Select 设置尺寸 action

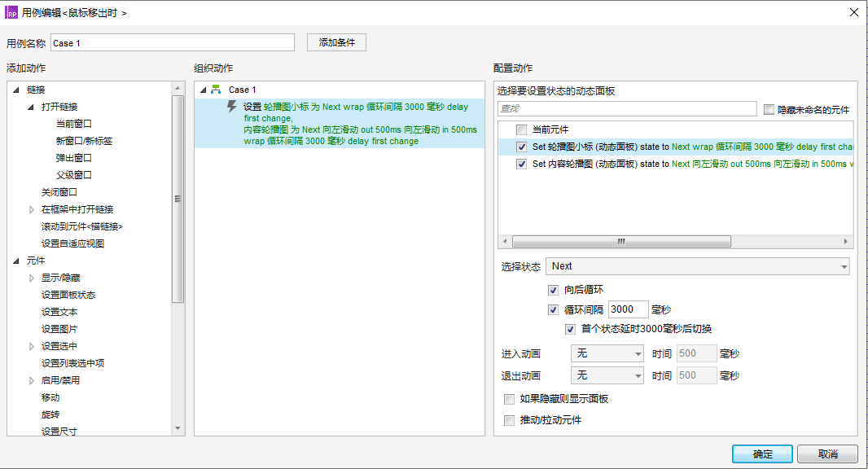click(59, 432)
